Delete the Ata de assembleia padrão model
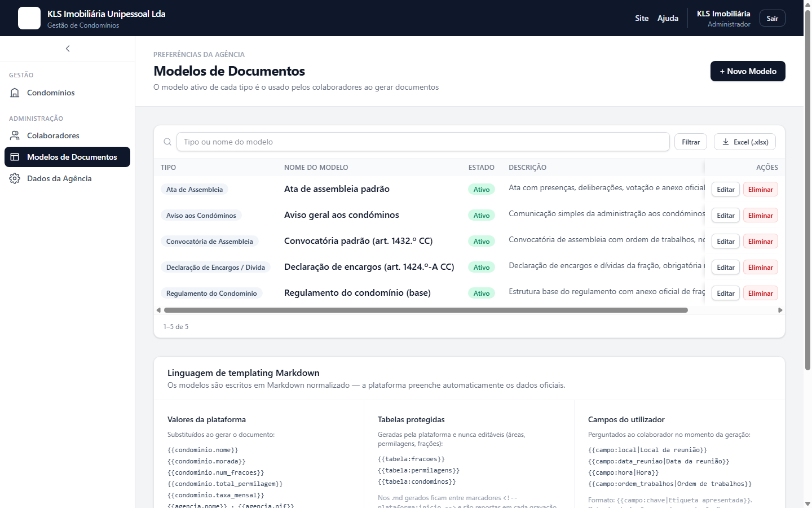This screenshot has height=508, width=812. coord(761,190)
